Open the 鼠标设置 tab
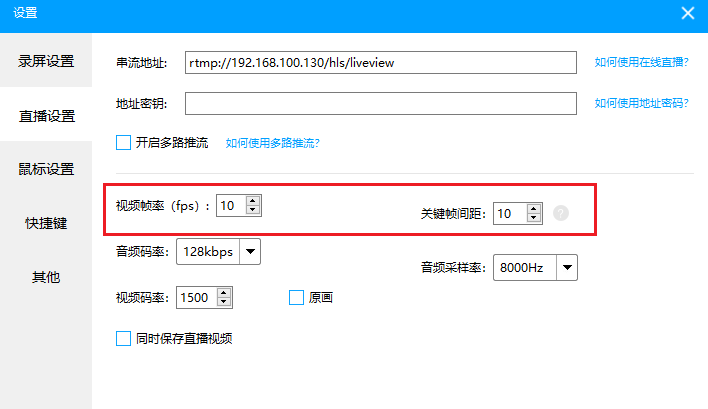 tap(46, 169)
